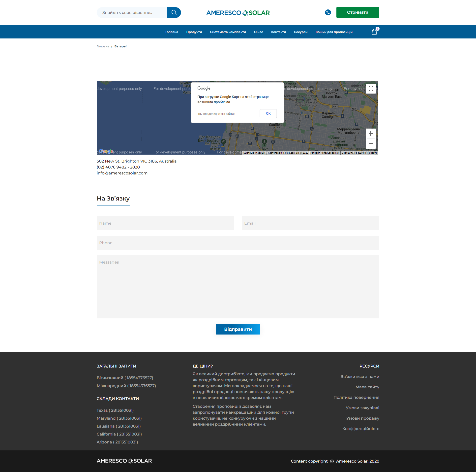Open Конфіденційність footer link

[x=361, y=429]
